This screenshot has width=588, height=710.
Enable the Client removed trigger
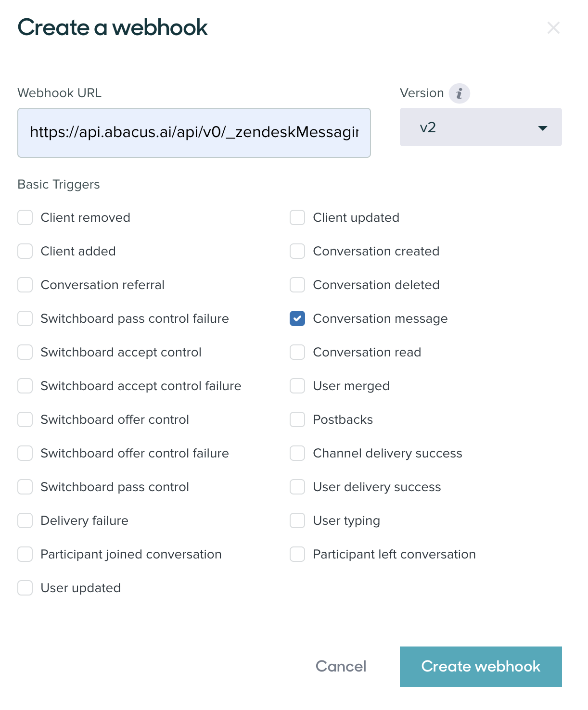point(25,217)
